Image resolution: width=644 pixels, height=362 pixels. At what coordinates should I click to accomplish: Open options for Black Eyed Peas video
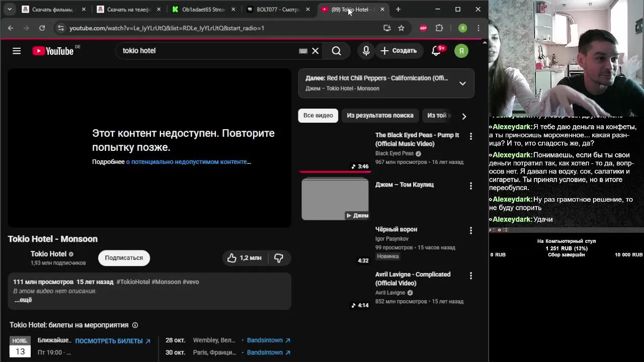click(471, 136)
